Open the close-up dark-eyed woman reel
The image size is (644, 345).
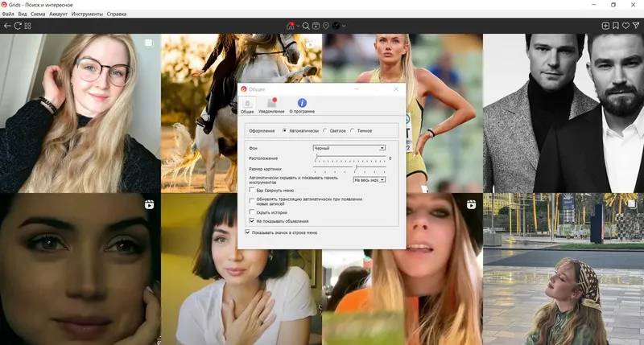pyautogui.click(x=80, y=269)
